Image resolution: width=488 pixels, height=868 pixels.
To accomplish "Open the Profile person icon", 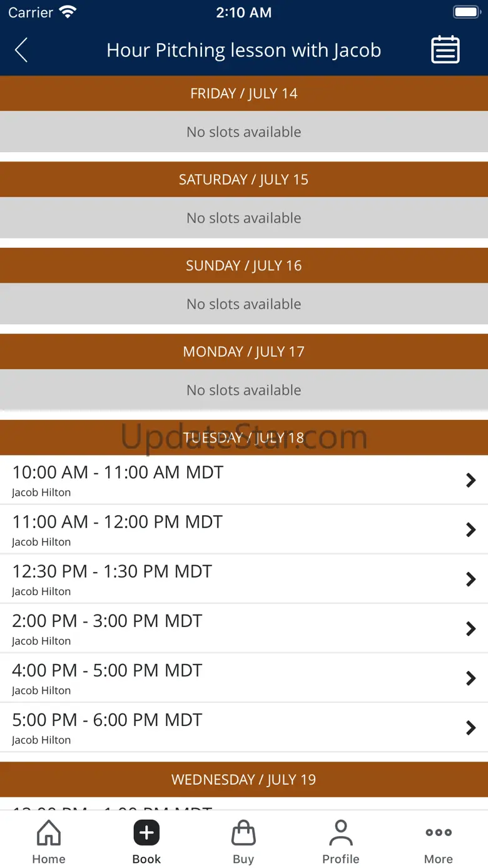I will coord(341,833).
